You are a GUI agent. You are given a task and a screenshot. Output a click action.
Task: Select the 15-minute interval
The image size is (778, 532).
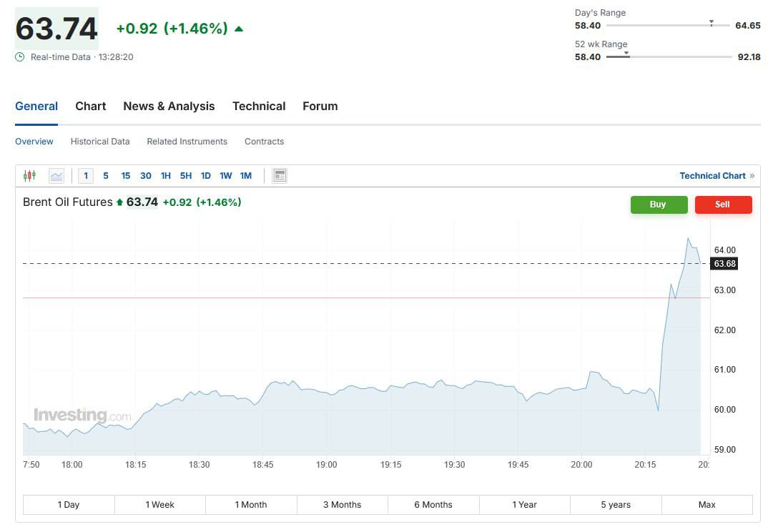(126, 175)
